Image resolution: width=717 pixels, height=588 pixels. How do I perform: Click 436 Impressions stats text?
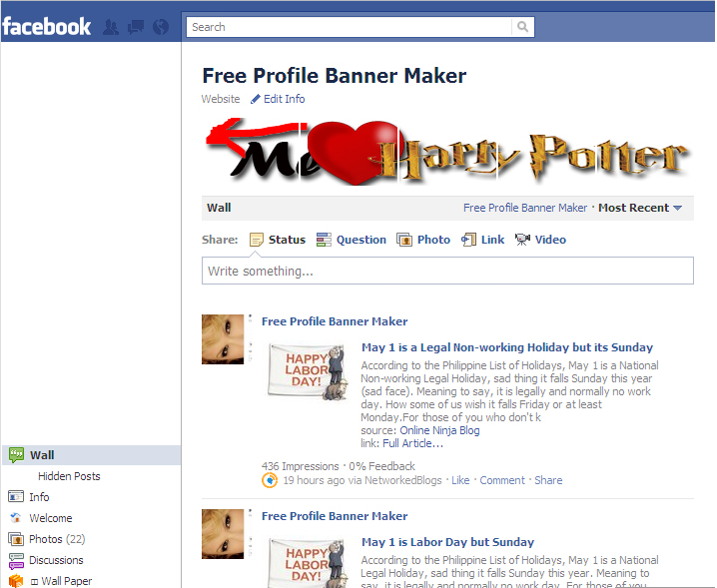pyautogui.click(x=300, y=466)
